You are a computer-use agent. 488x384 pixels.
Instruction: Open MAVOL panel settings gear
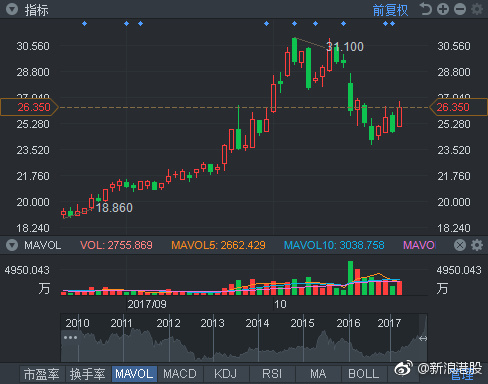477,245
